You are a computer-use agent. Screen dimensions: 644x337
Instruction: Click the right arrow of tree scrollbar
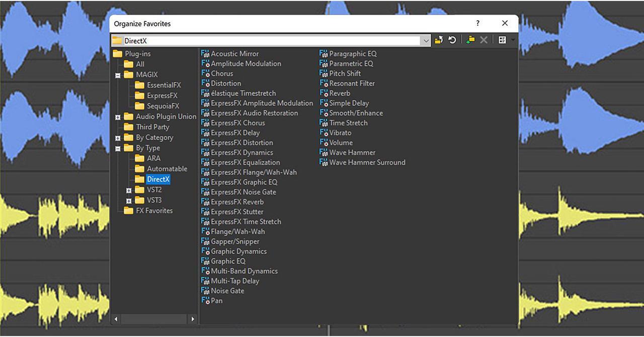[x=192, y=319]
